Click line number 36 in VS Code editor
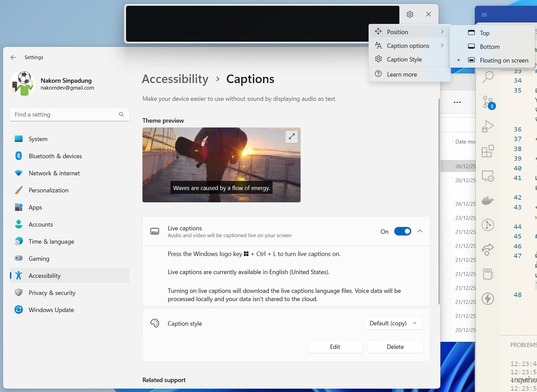The width and height of the screenshot is (537, 392). 518,130
